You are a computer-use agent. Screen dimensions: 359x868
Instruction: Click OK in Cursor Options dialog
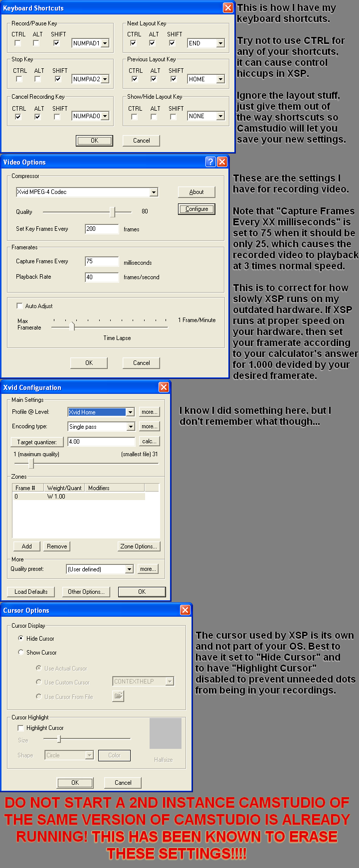75,783
